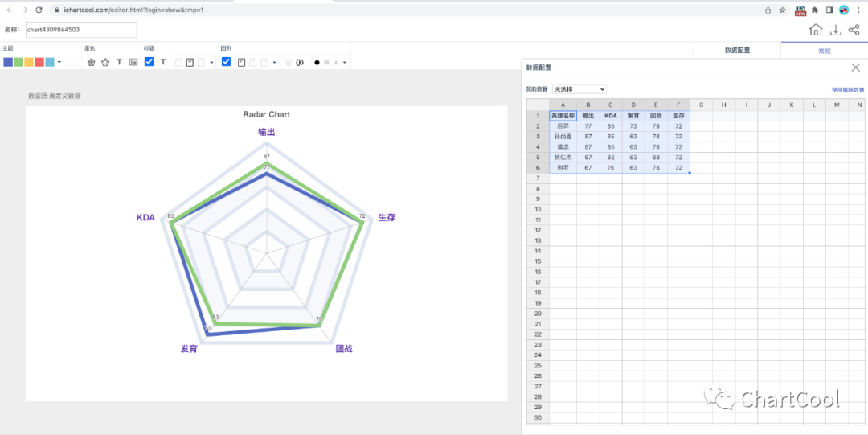Pick the gray rectangle legend marker
Viewport: 868px width, 435px height.
point(326,63)
